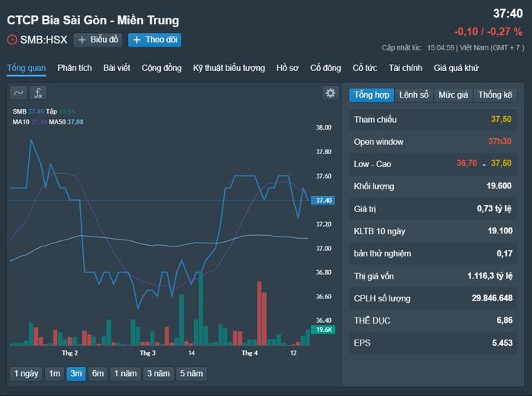Image resolution: width=532 pixels, height=396 pixels.
Task: Click KLTB 10 ngày value 19.100
Action: tap(500, 231)
